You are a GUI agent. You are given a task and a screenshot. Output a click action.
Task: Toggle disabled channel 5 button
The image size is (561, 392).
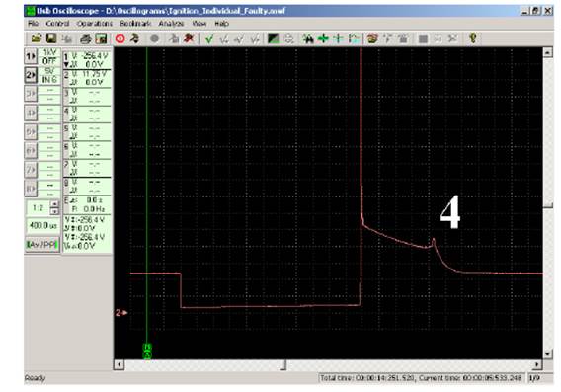tap(31, 132)
